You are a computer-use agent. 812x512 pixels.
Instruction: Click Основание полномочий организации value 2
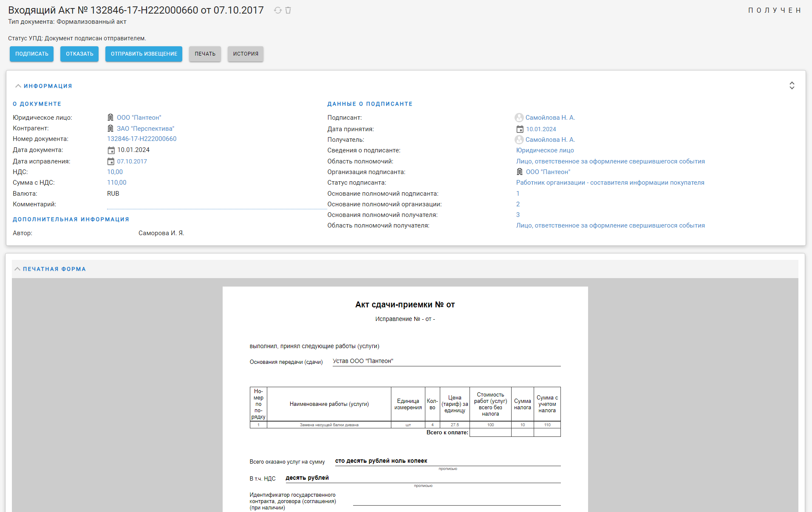point(518,204)
